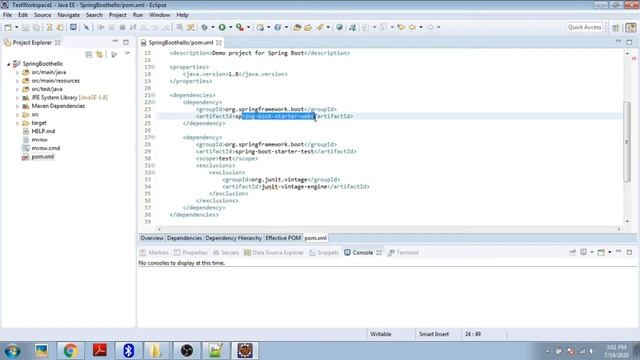Viewport: 640px width, 360px height.
Task: Select mvnw.cmd file in tree
Action: coord(46,148)
